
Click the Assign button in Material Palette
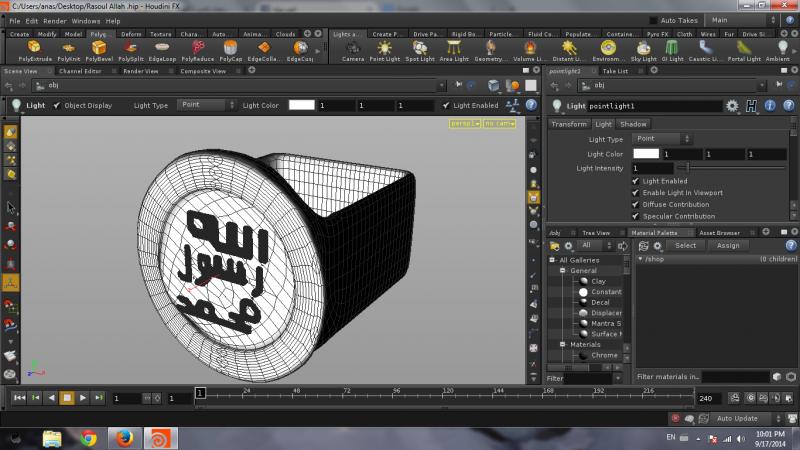coord(728,245)
